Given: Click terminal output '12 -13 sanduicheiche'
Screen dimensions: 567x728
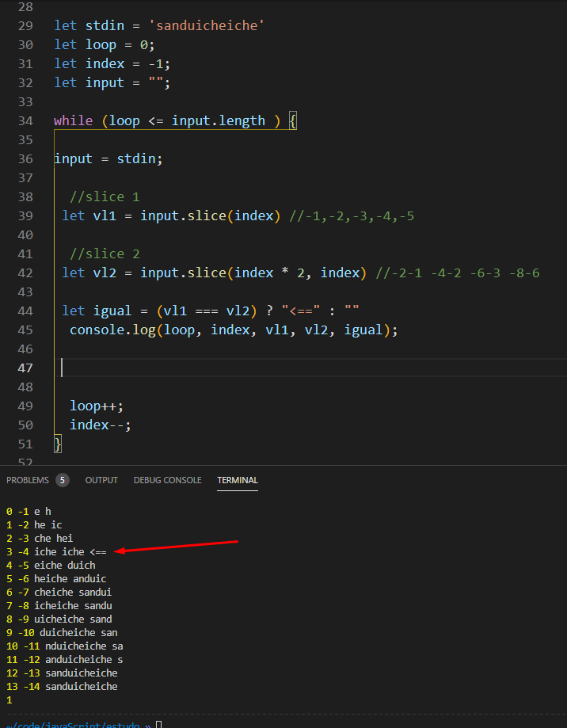Looking at the screenshot, I should pyautogui.click(x=63, y=673).
